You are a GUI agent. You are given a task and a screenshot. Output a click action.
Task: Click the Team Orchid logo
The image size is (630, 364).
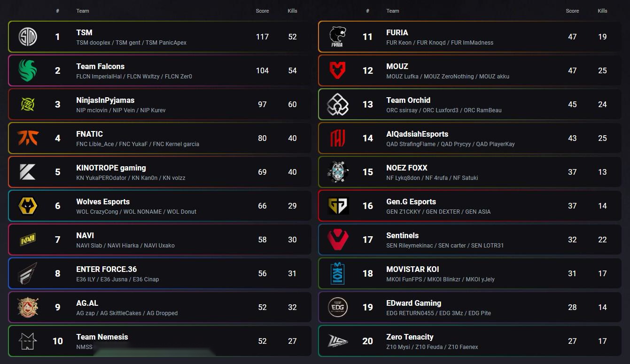338,104
